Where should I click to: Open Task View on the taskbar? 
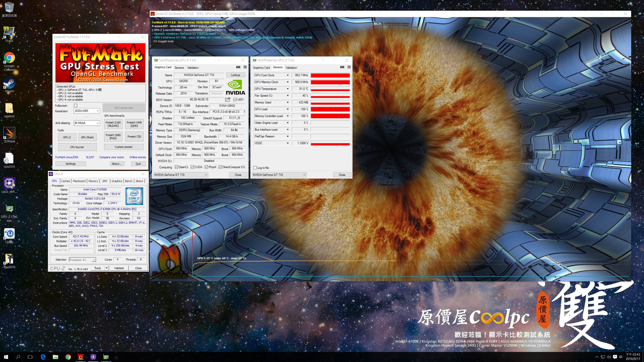point(30,357)
